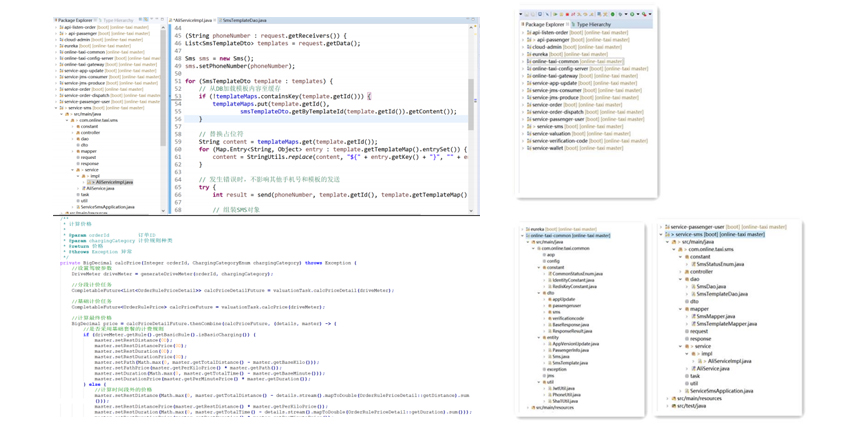868x443 pixels.
Task: Click the editor's vertical scrollbar thumb
Action: (x=471, y=104)
